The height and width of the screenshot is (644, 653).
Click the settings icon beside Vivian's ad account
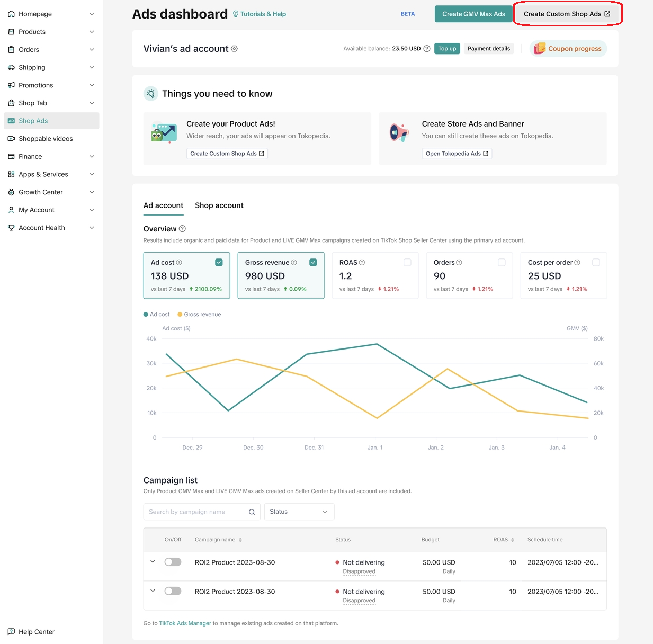point(235,49)
